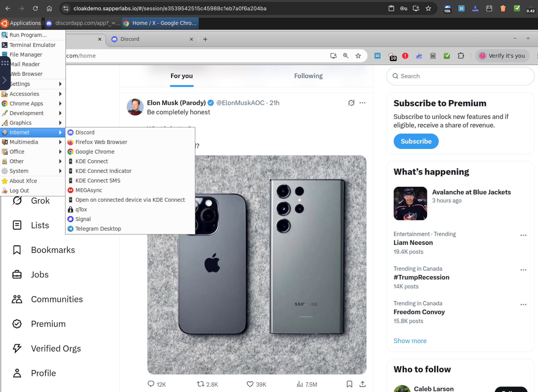The width and height of the screenshot is (538, 392).
Task: Expand the Chrome Apps submenu
Action: click(33, 104)
